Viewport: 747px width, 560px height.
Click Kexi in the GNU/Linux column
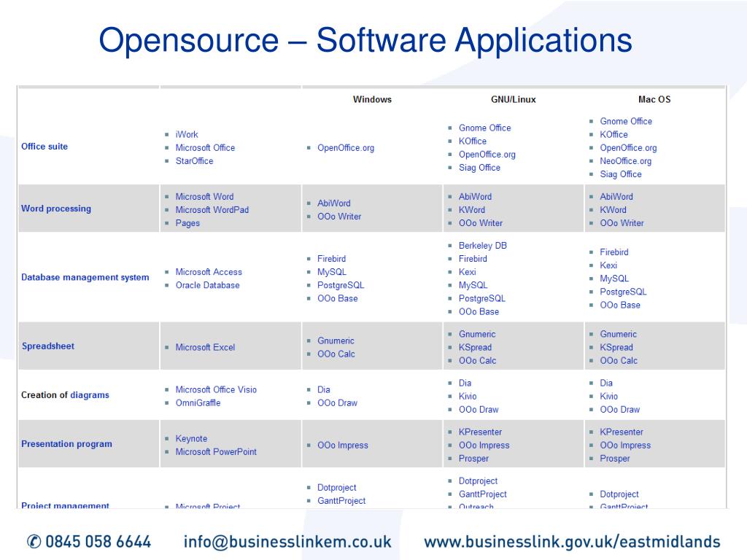(x=468, y=272)
